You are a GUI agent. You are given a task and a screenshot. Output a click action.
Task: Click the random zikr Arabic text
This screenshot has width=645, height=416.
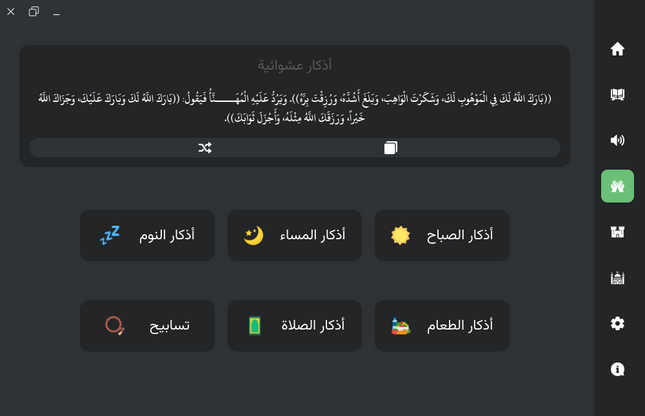[x=295, y=107]
